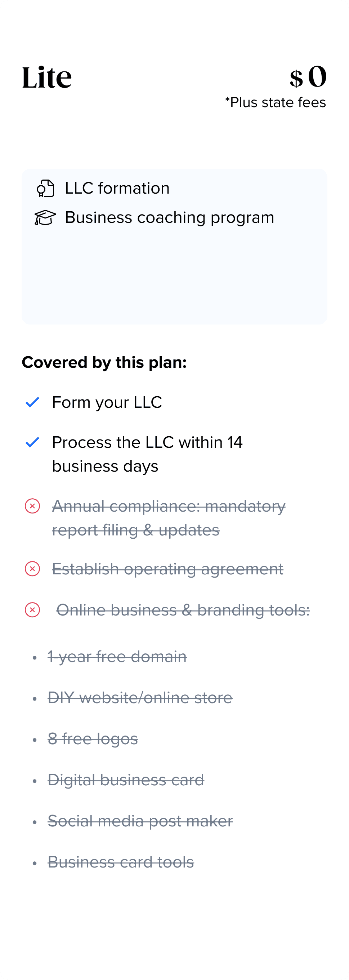The height and width of the screenshot is (980, 349).
Task: Click the 8 free logos item
Action: click(x=93, y=739)
